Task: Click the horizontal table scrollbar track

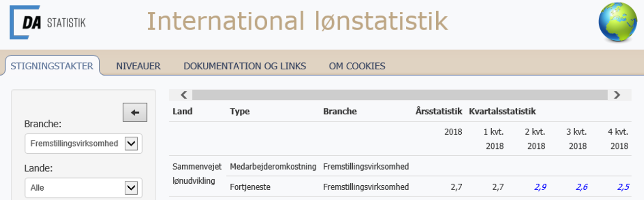Action: (x=399, y=95)
